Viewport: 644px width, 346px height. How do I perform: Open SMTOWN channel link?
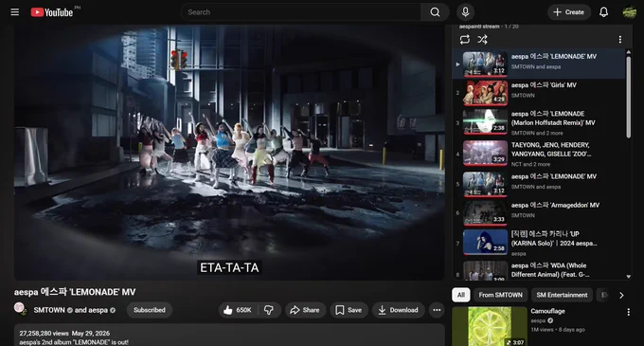49,310
